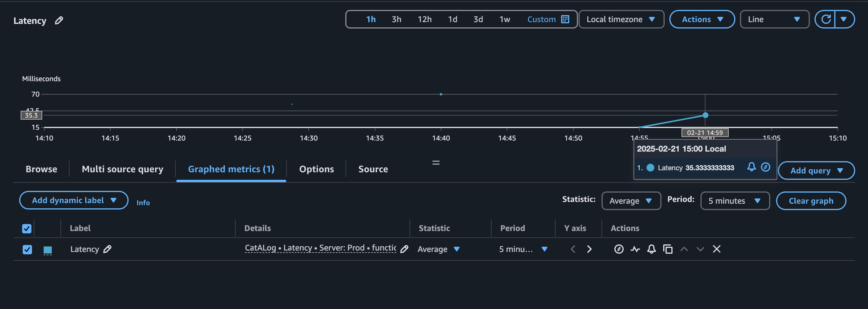868x309 pixels.
Task: Open the Add dynamic label dropdown
Action: (74, 200)
